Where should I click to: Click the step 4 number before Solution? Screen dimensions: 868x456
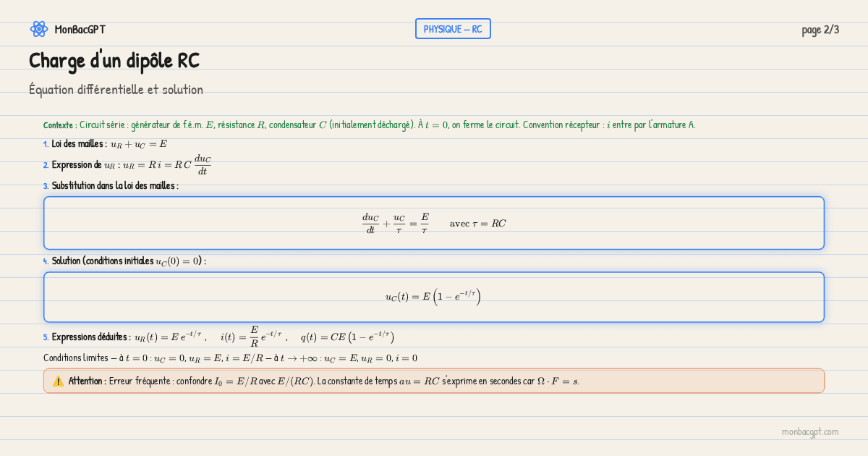tap(46, 261)
